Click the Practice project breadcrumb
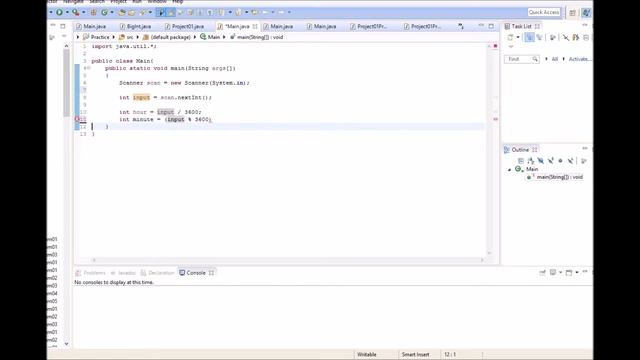Image resolution: width=640 pixels, height=360 pixels. point(96,37)
